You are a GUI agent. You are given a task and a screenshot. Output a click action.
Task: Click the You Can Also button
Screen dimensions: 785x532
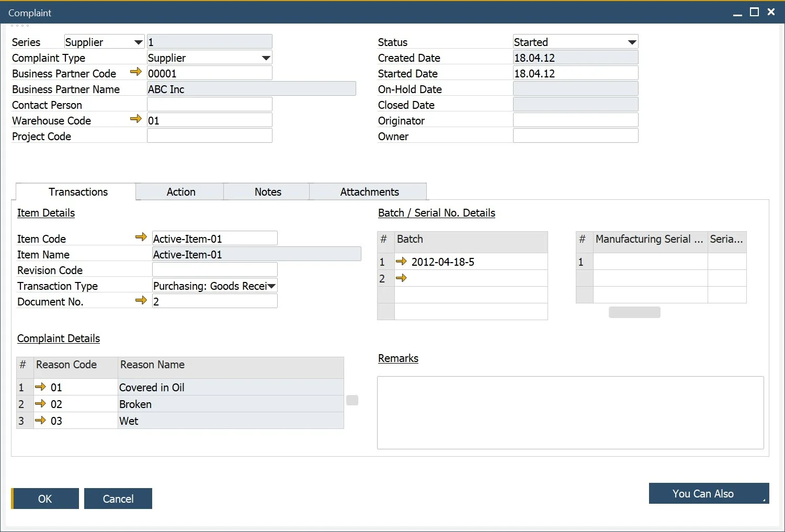(x=709, y=493)
